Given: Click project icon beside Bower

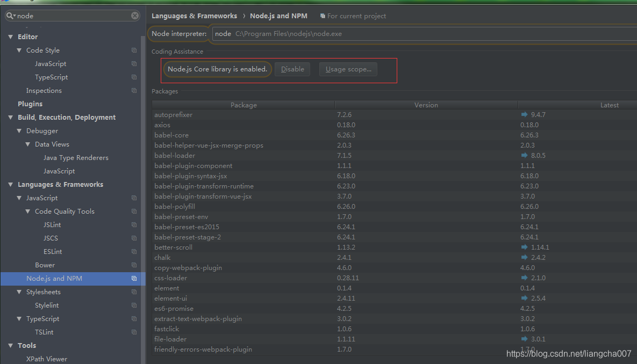Looking at the screenshot, I should [134, 265].
